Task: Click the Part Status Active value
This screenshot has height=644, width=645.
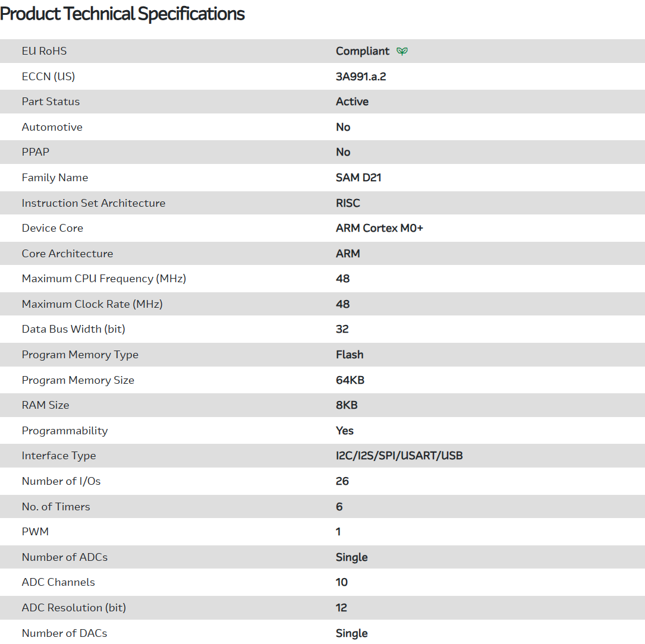Action: (352, 102)
